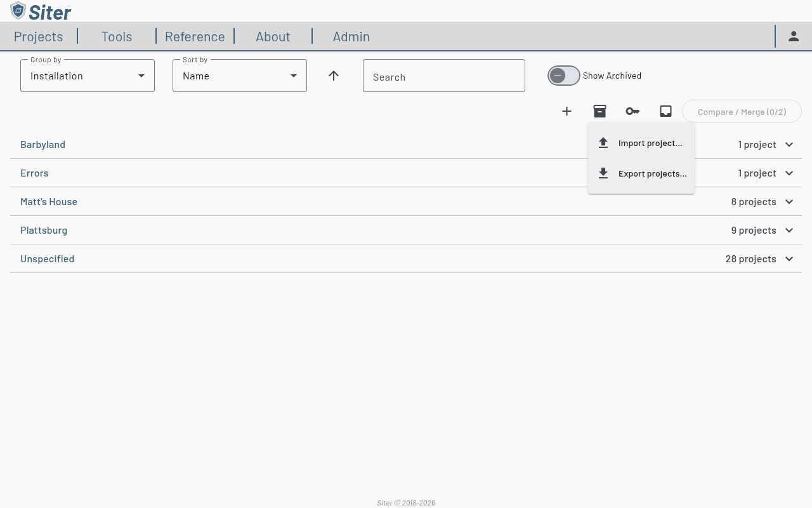Toggle the Show Archived switch
This screenshot has width=812, height=508.
pos(564,76)
